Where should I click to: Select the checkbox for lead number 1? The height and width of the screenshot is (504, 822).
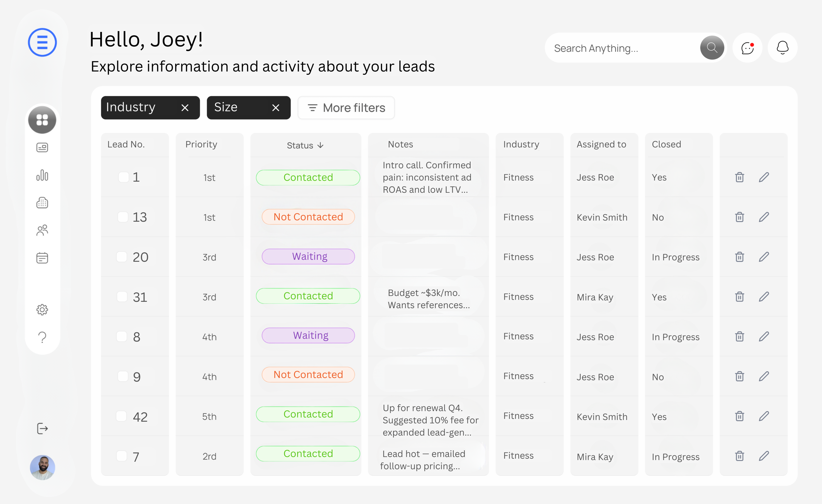pyautogui.click(x=123, y=177)
